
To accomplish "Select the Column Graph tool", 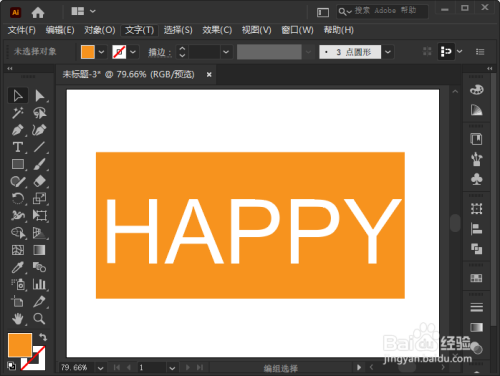I will (39, 284).
